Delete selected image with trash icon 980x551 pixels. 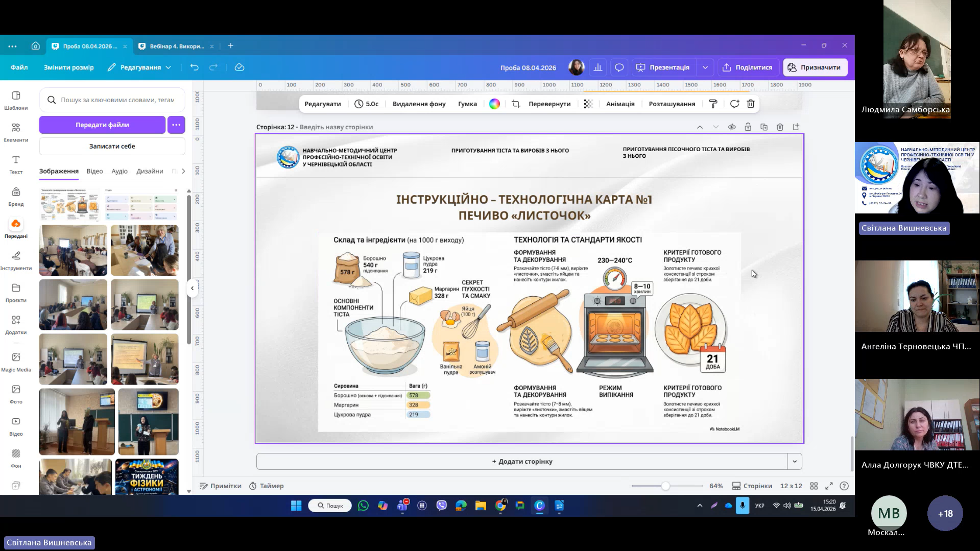(x=750, y=104)
